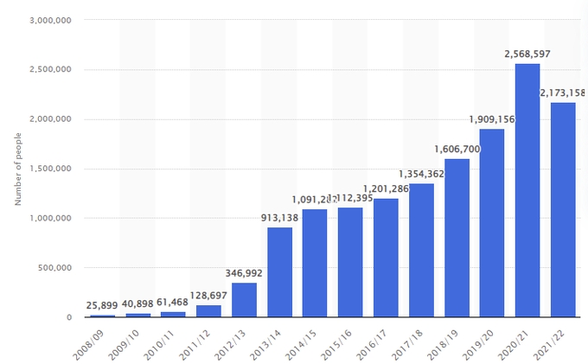
Task: Select the 2014/15 bar
Action: [315, 263]
